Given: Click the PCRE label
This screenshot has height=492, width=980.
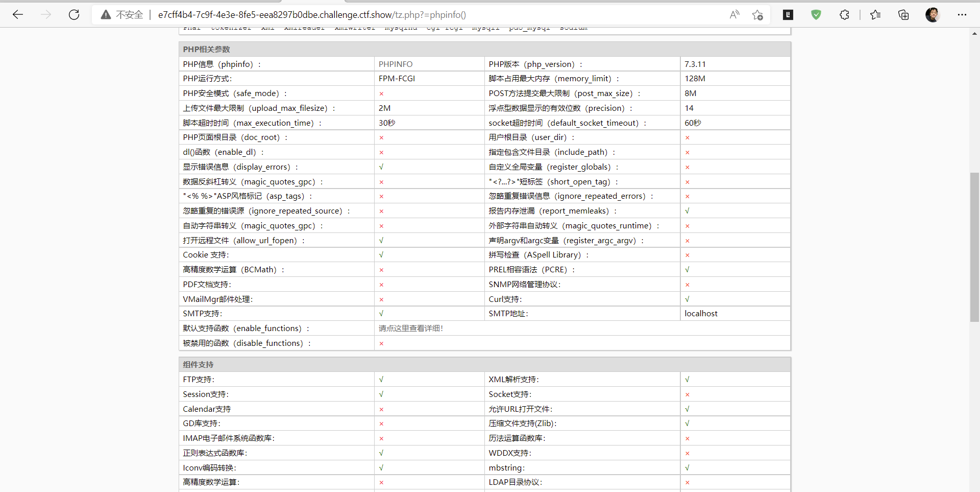Looking at the screenshot, I should [x=532, y=270].
